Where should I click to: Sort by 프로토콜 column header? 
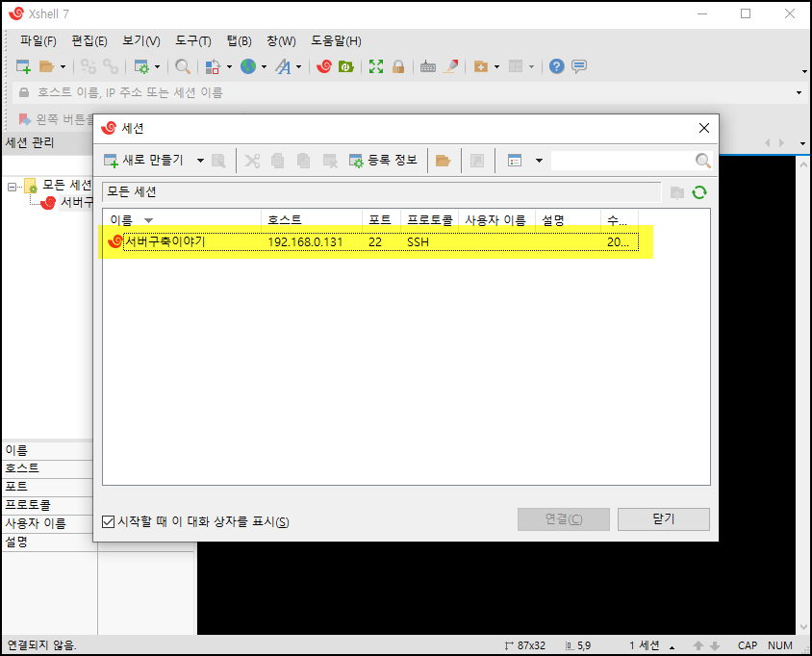(429, 220)
